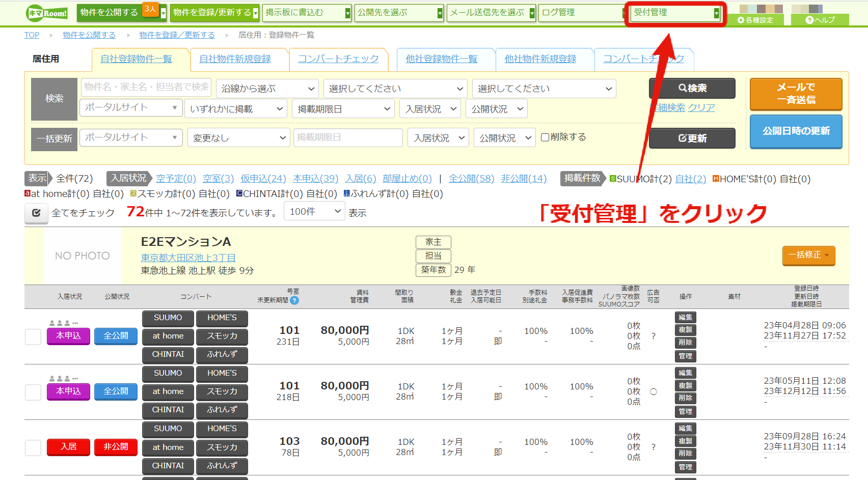Image resolution: width=868 pixels, height=480 pixels.
Task: Click people icons above first 本申込 row
Action: (x=64, y=323)
